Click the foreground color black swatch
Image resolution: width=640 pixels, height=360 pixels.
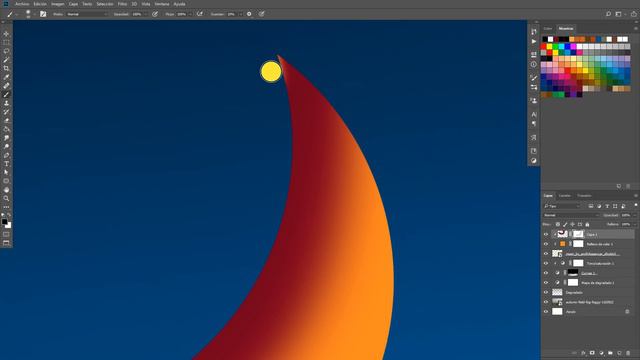click(x=4, y=222)
